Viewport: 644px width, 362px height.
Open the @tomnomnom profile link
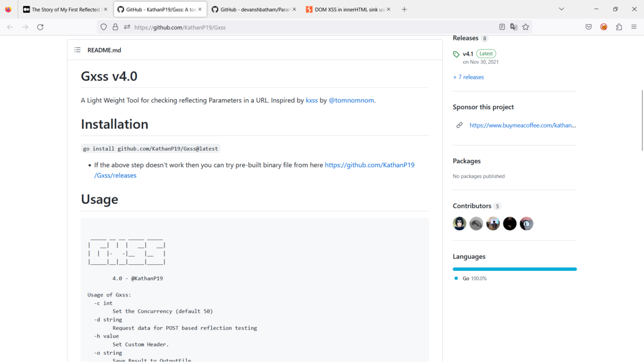352,100
